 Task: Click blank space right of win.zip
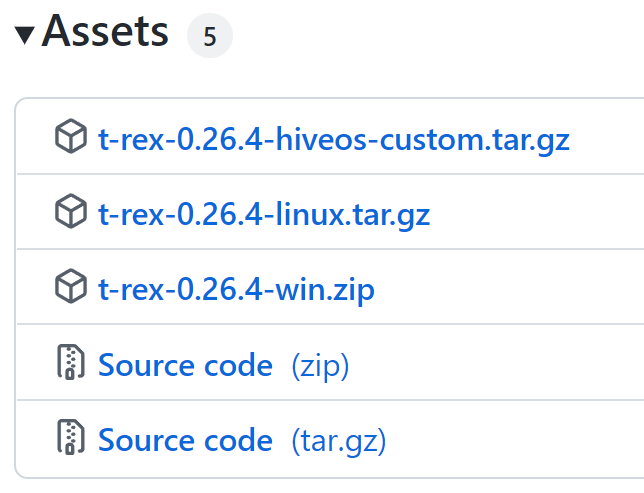[x=510, y=289]
